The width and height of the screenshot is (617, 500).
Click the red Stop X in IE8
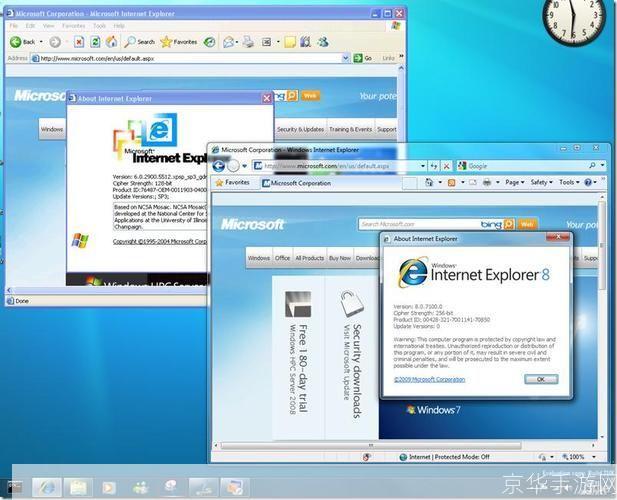(446, 166)
